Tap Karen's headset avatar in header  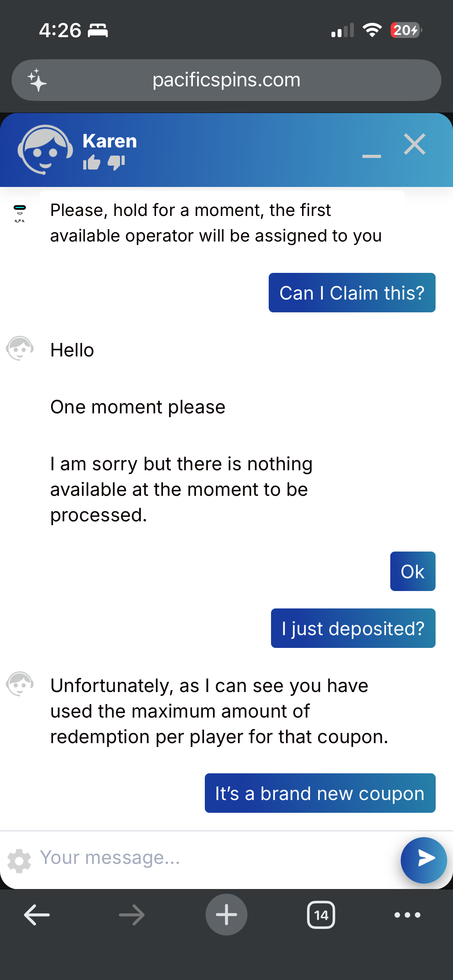coord(45,149)
